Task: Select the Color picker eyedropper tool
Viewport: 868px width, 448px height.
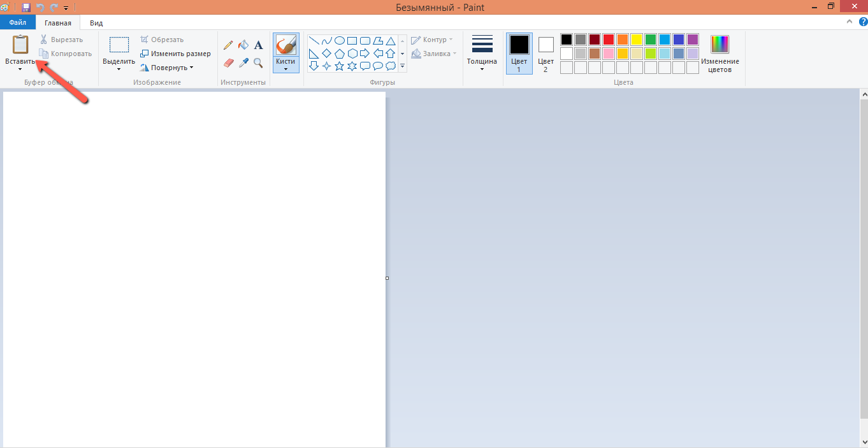Action: tap(243, 62)
